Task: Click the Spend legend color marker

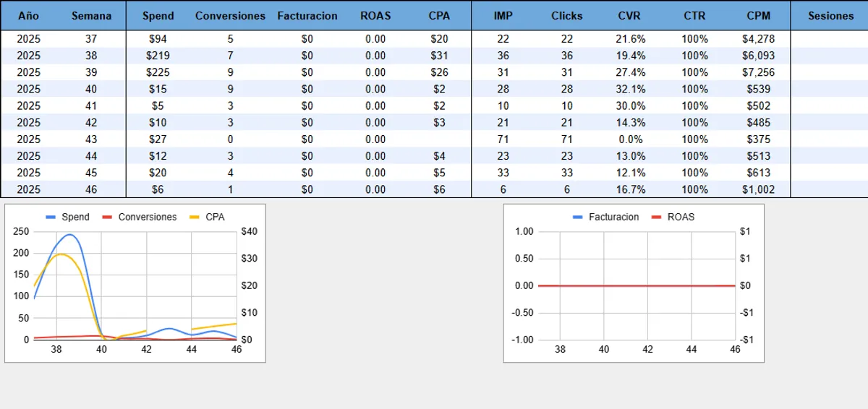Action: [x=51, y=217]
